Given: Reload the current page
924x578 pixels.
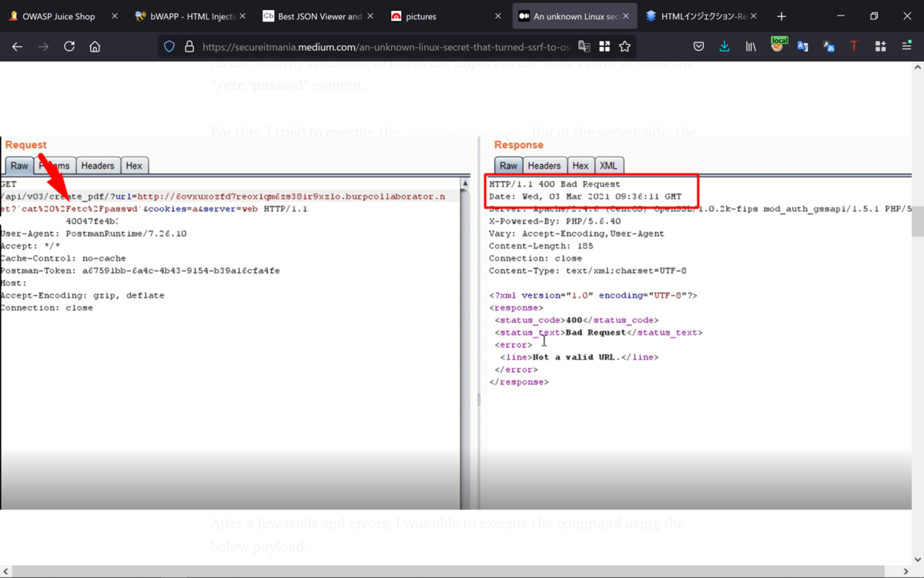Looking at the screenshot, I should [69, 47].
